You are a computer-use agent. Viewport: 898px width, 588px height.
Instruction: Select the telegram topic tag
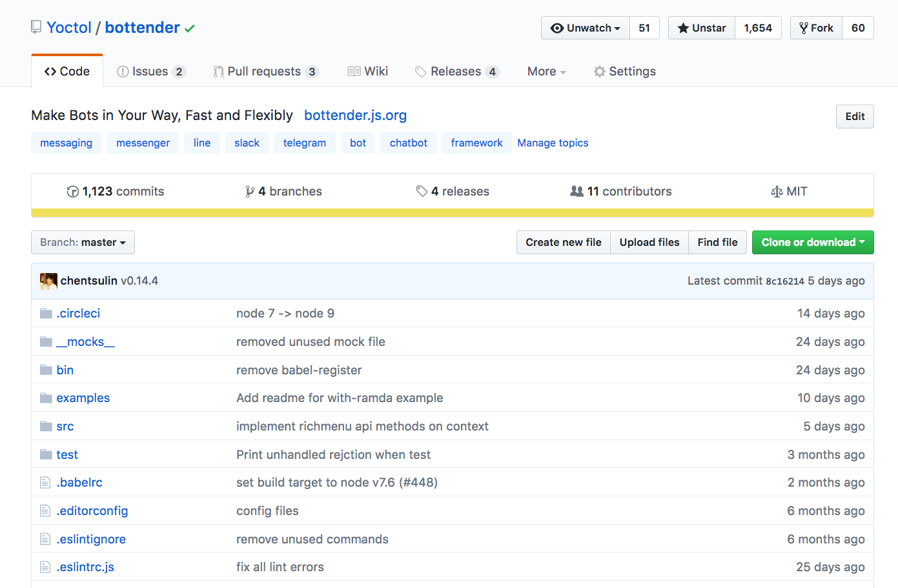305,143
